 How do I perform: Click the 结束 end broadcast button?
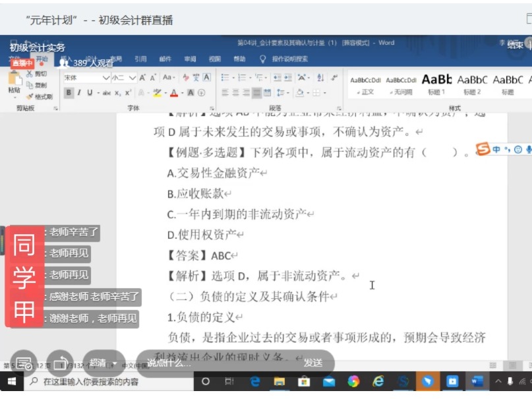tap(516, 46)
